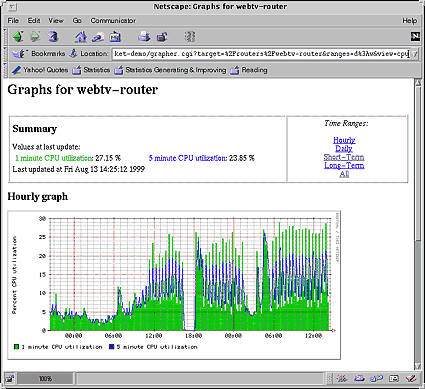Image resolution: width=425 pixels, height=389 pixels.
Task: Collapse the personal toolbar via its handle
Action: pos(5,70)
